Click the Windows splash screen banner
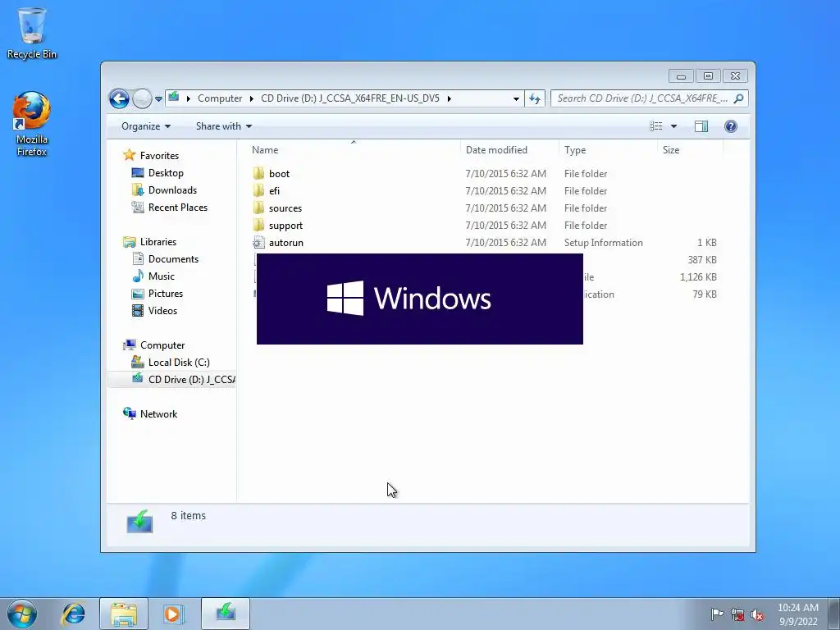840x630 pixels. 419,299
